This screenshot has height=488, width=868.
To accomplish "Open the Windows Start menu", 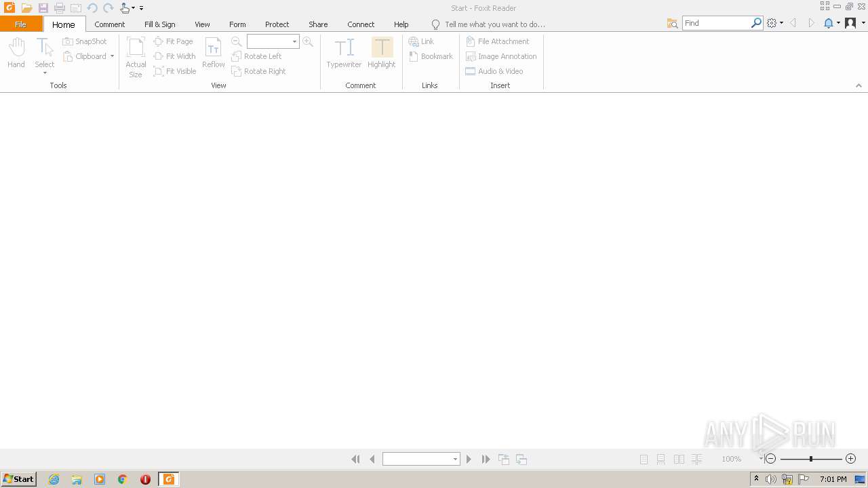I will pos(19,479).
